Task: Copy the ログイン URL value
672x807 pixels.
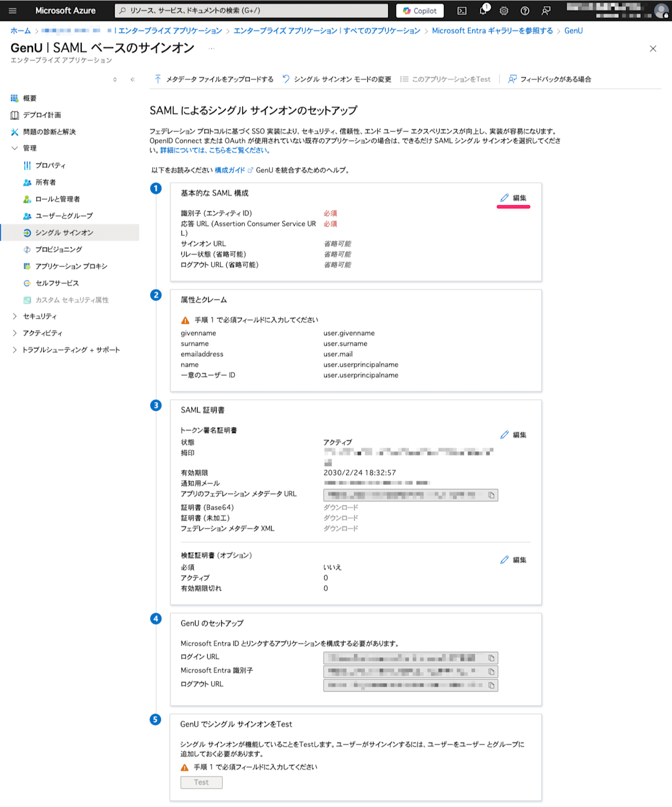Action: click(x=491, y=658)
